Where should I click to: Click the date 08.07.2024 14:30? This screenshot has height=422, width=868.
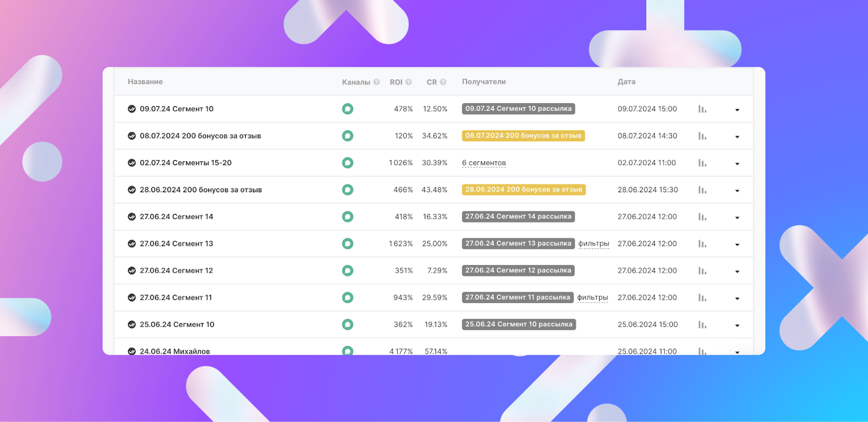[x=647, y=136]
